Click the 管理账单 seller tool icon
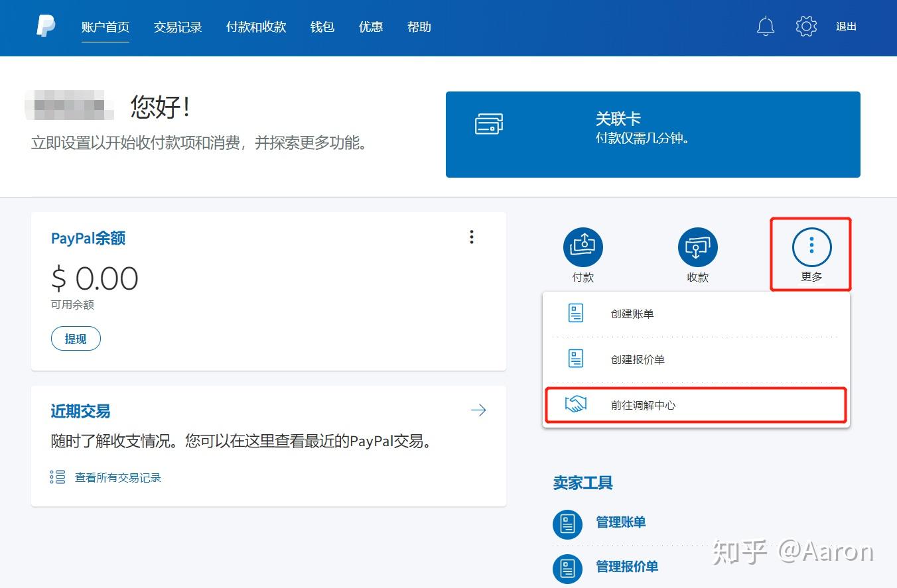The image size is (897, 588). pos(567,523)
